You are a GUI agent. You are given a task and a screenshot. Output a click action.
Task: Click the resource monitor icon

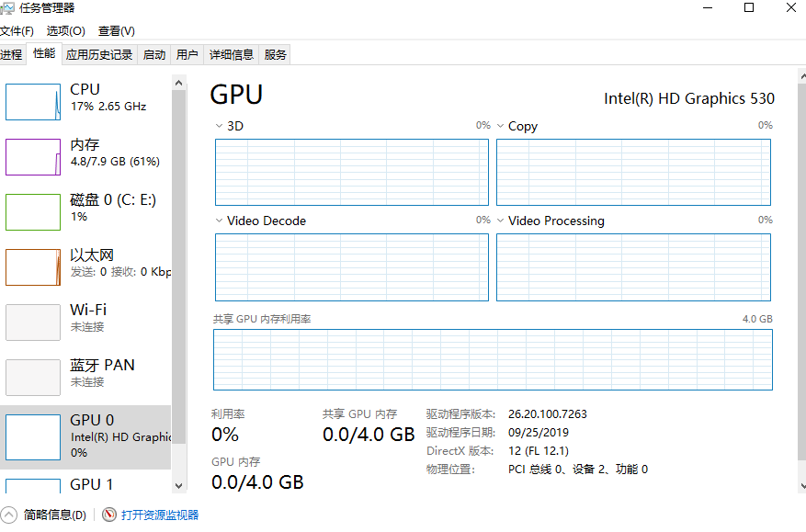(109, 515)
